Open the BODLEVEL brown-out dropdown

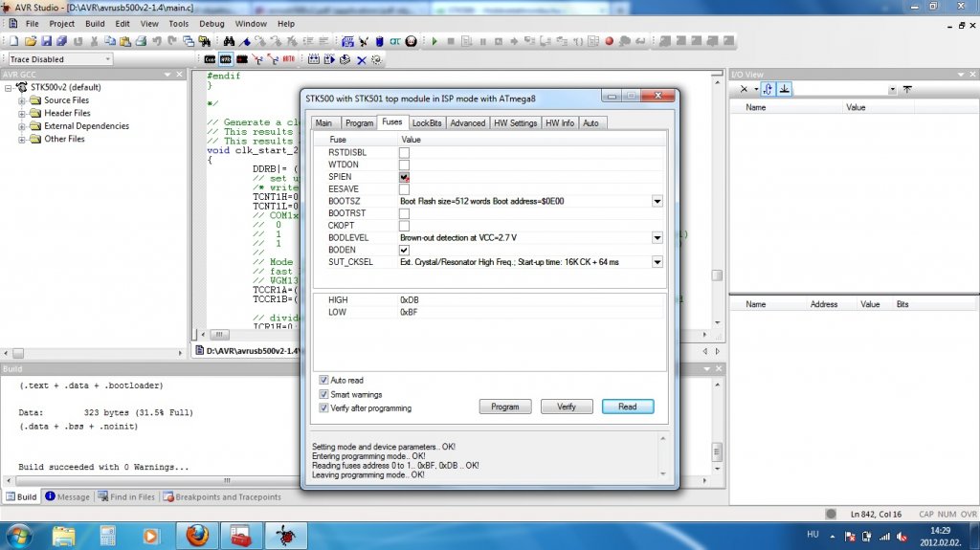tap(657, 238)
